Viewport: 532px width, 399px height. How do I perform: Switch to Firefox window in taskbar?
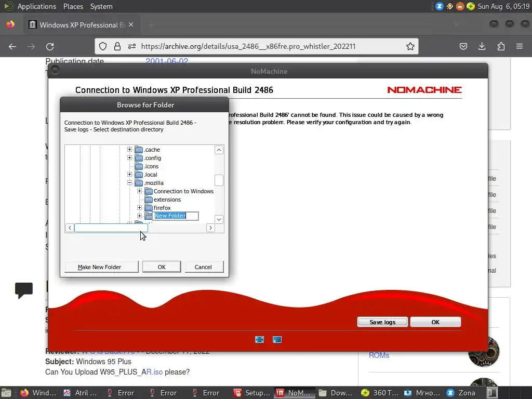point(38,393)
